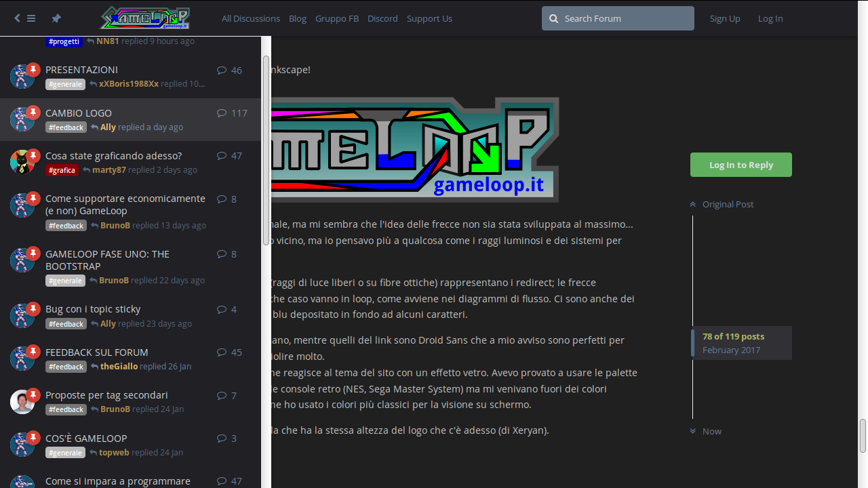The image size is (868, 488).
Task: Click the main page scrollbar thumb
Action: (863, 436)
